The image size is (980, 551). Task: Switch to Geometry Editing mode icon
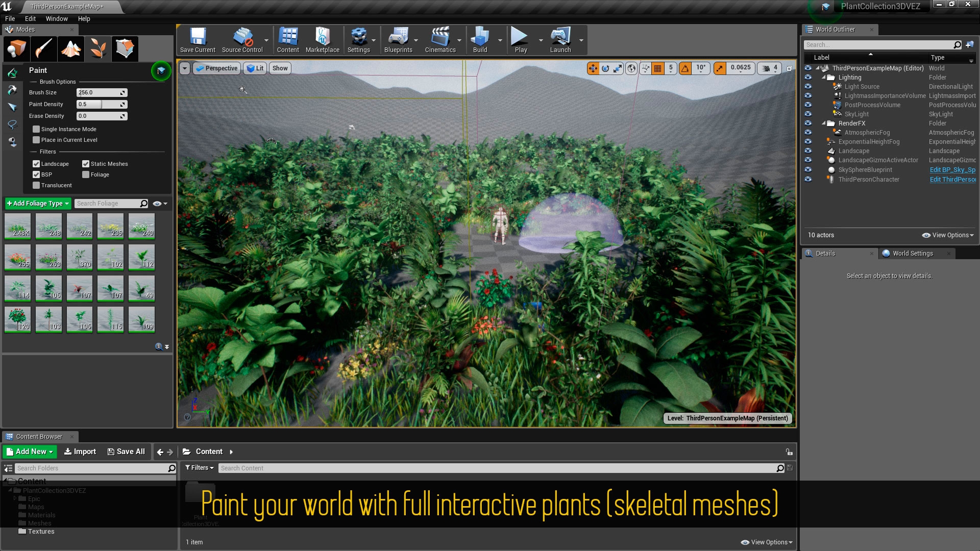[x=125, y=49]
